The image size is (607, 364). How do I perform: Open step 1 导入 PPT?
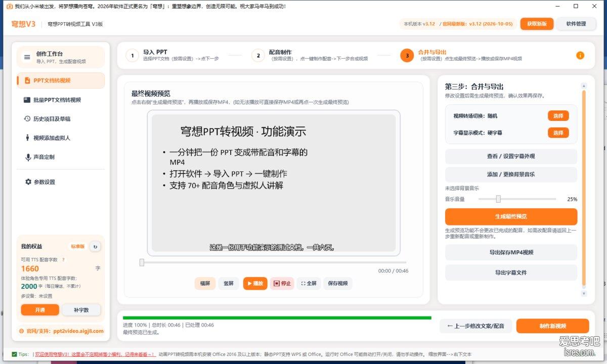172,55
